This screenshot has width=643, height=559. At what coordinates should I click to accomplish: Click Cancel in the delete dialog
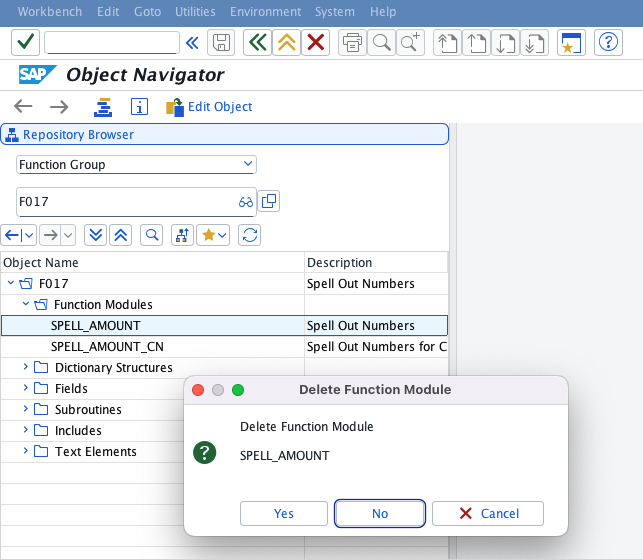pyautogui.click(x=488, y=513)
